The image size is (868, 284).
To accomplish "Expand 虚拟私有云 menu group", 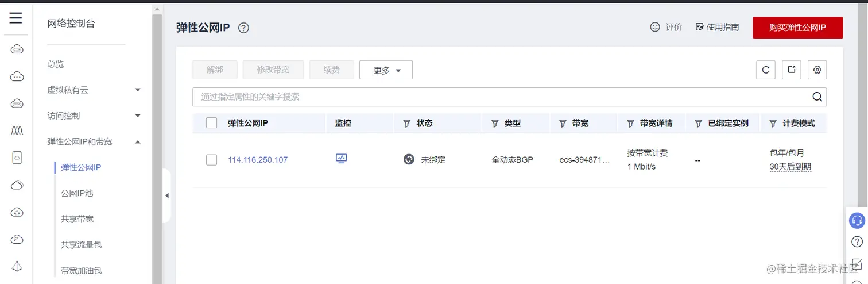I will [138, 90].
